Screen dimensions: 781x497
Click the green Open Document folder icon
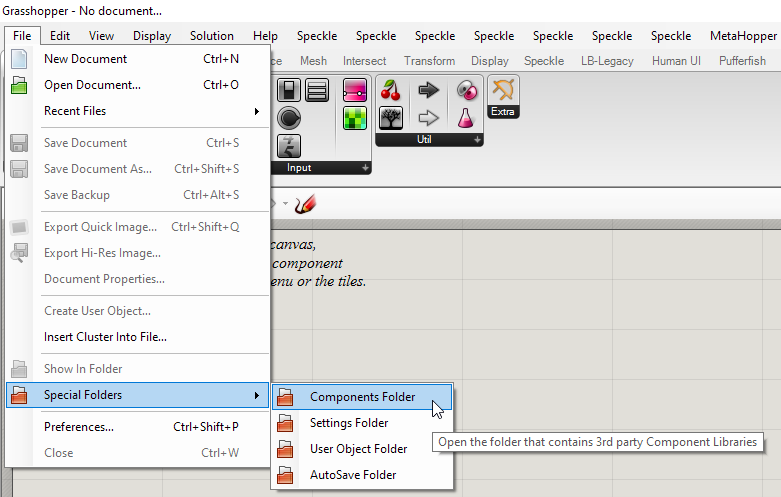[x=19, y=85]
